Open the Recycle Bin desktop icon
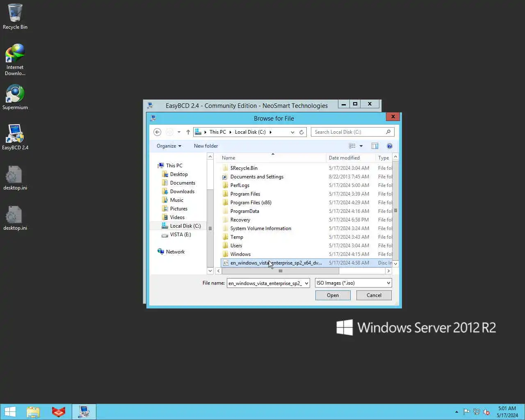The width and height of the screenshot is (525, 420). (15, 17)
